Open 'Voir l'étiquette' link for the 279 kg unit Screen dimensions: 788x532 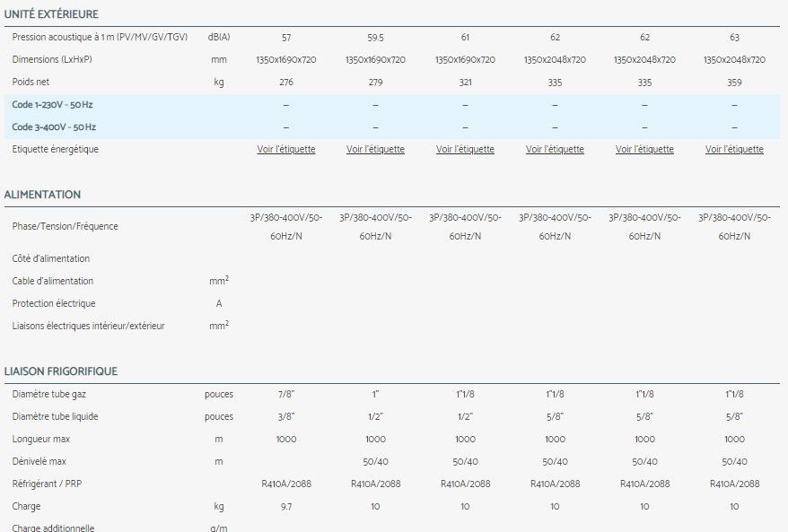375,150
